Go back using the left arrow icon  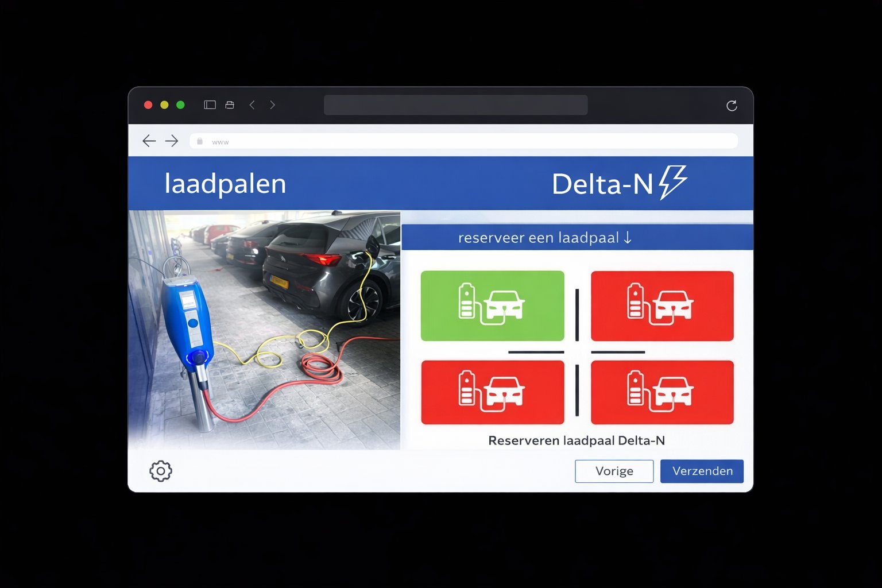tap(149, 141)
